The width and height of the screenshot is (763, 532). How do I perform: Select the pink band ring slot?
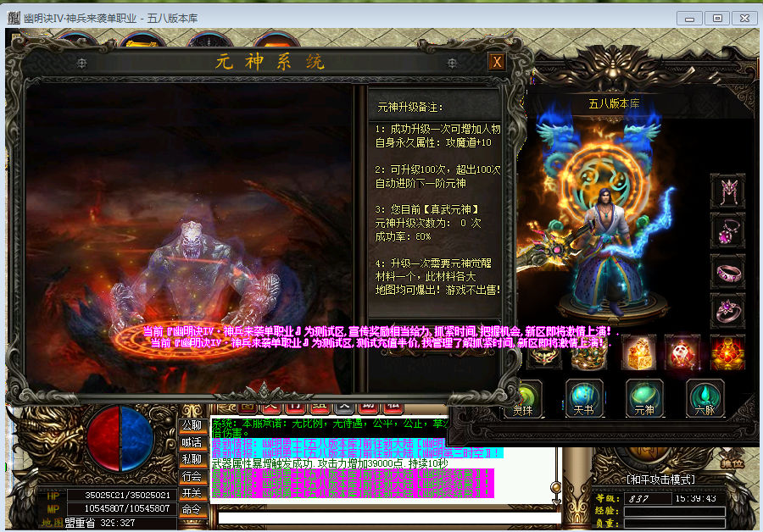(727, 271)
